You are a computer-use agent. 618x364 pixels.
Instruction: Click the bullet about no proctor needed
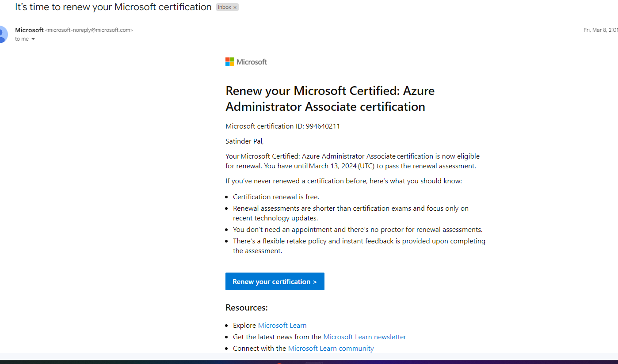tap(358, 230)
